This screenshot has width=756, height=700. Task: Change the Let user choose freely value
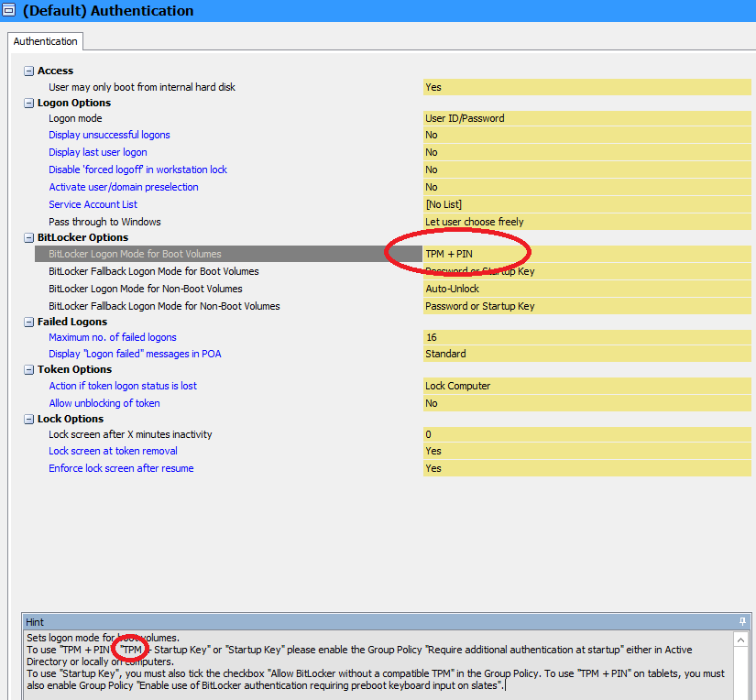click(x=586, y=222)
